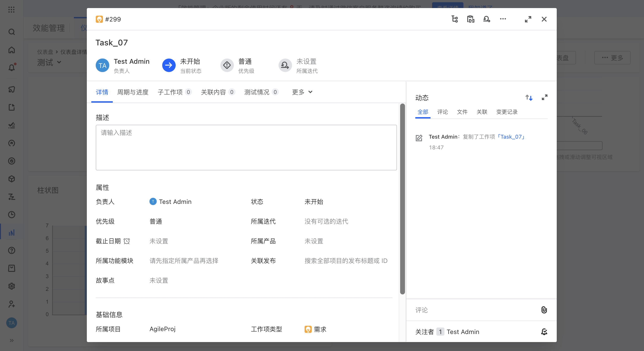The image size is (644, 351).
Task: Open the invite member icon in sidebar
Action: 11,304
